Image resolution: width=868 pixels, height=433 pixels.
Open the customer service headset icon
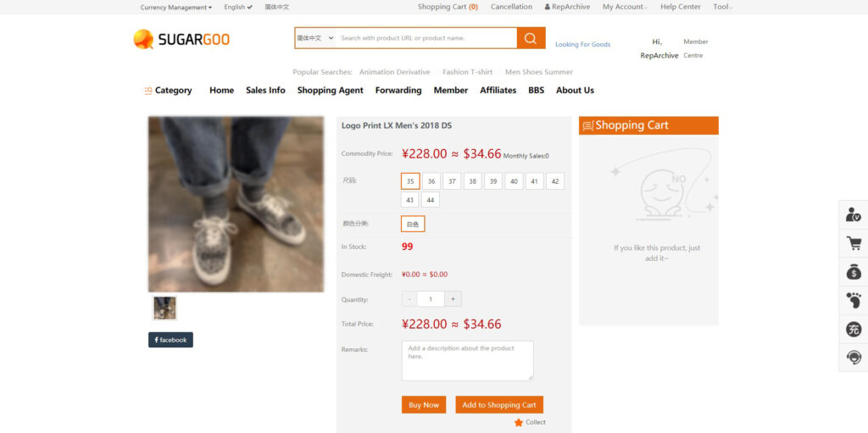[x=854, y=357]
